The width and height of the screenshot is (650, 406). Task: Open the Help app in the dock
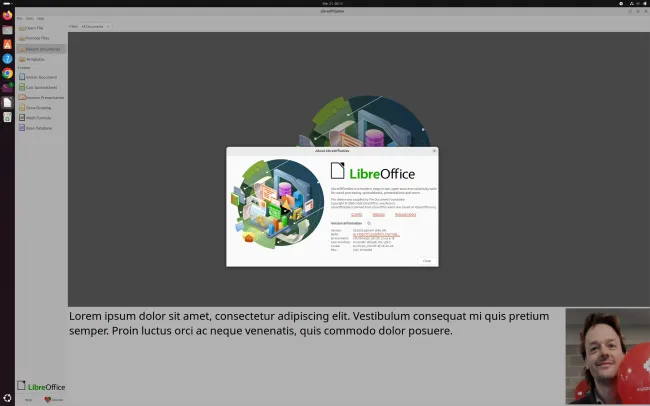(7, 58)
